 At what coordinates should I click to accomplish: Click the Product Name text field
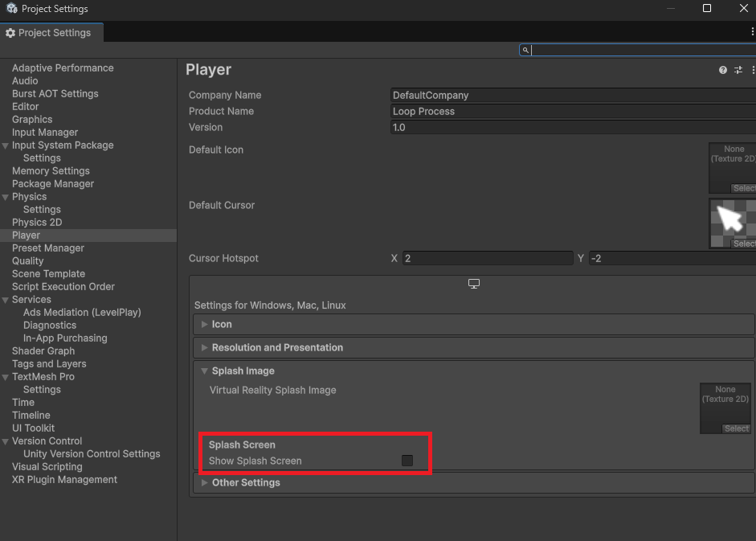[572, 112]
